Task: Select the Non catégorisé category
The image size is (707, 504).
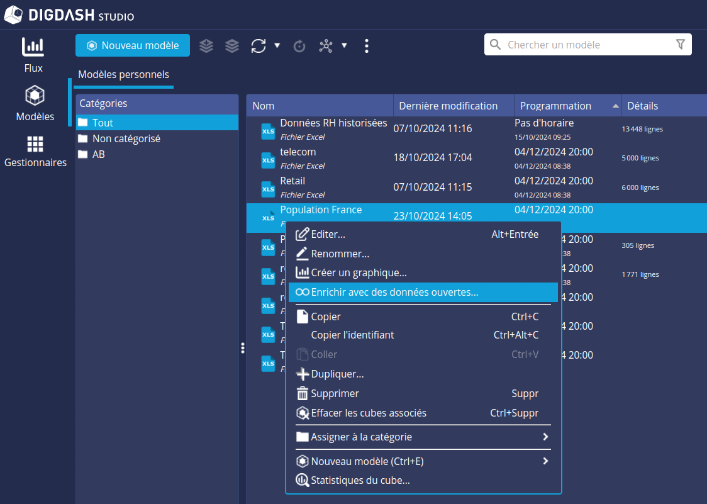Action: coord(126,138)
